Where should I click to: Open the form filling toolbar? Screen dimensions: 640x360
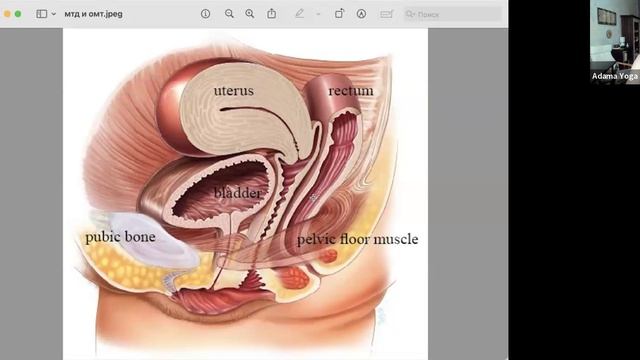[x=386, y=14]
